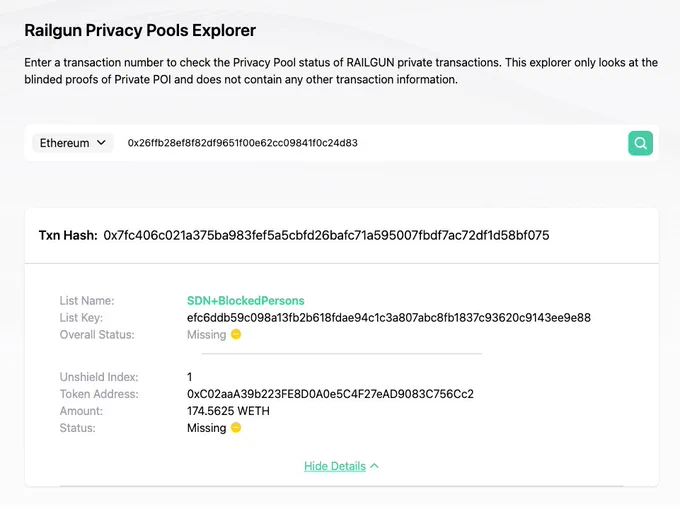Click the Missing text beside Status label
The image size is (680, 509).
click(x=206, y=428)
